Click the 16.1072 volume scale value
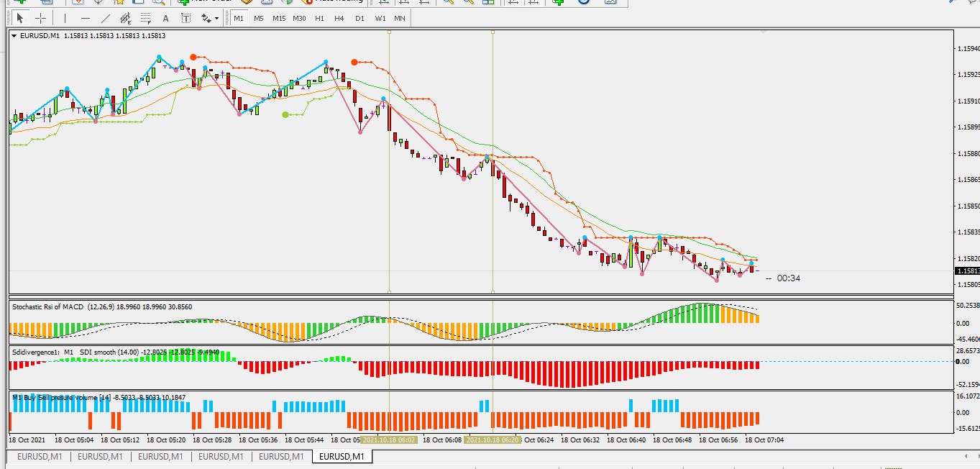Screen dimensions: 980x469 [968, 396]
